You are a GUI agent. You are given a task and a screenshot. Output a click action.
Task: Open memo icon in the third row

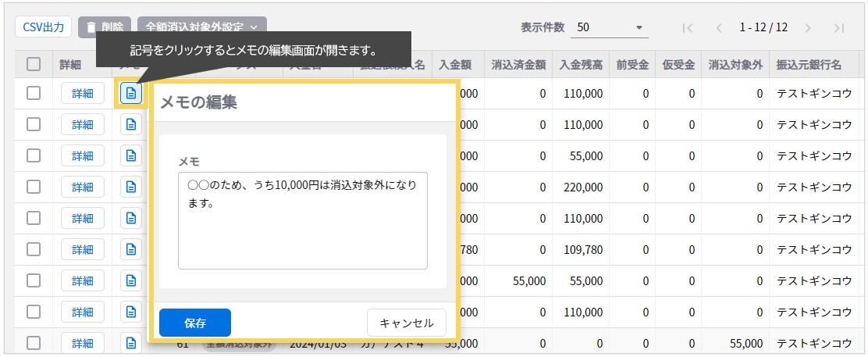tap(131, 156)
